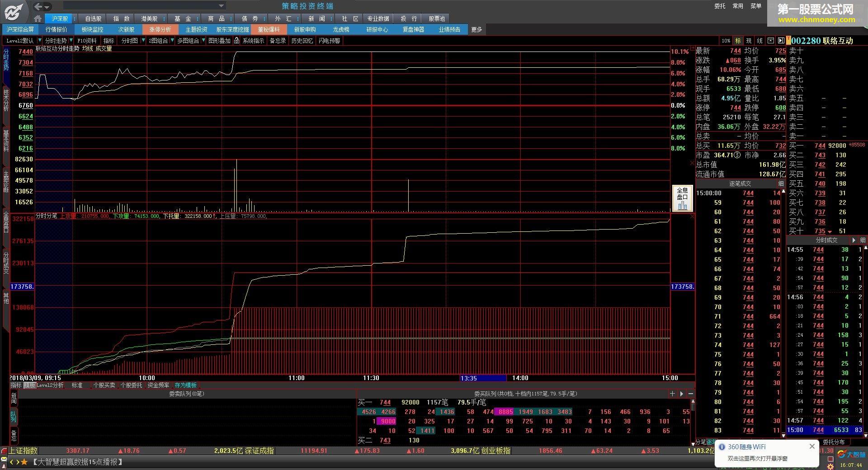Show the next news item with the right chevron

coord(18,462)
